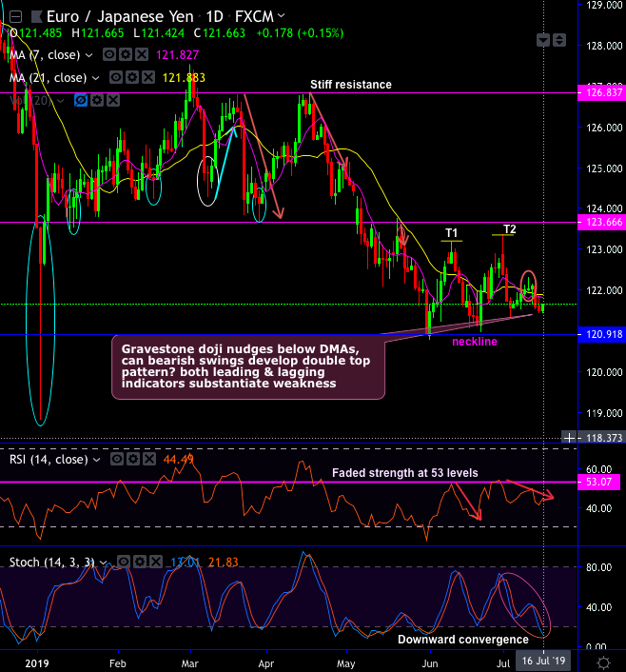Click the Stoch value 21.83
The height and width of the screenshot is (672, 626).
[x=223, y=562]
